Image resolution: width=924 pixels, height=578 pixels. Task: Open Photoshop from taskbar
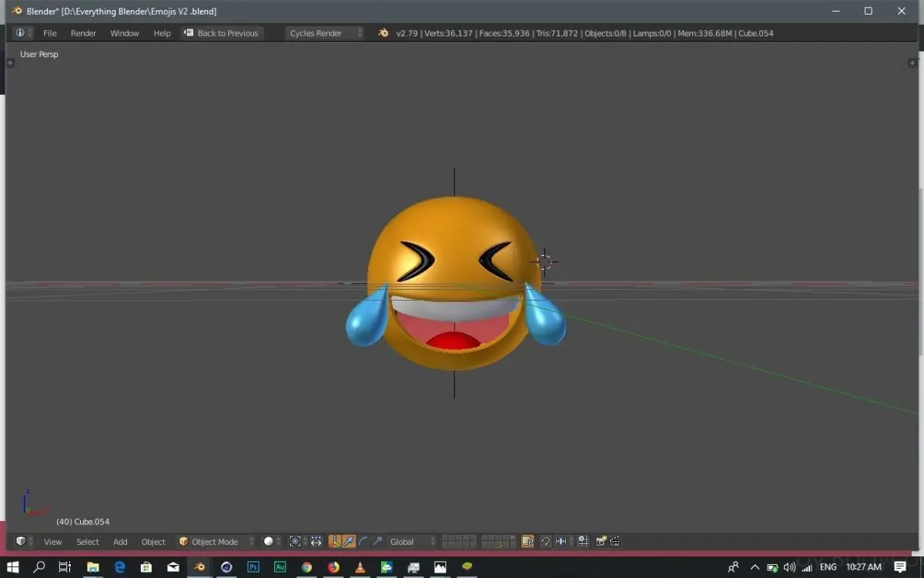[253, 567]
